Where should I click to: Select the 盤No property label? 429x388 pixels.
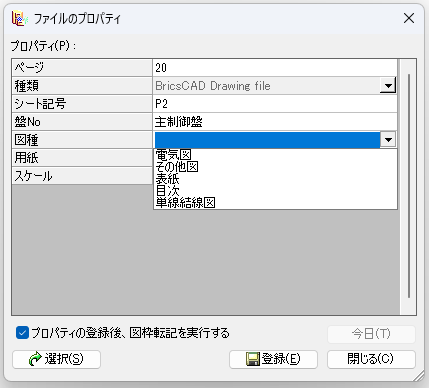[82, 122]
